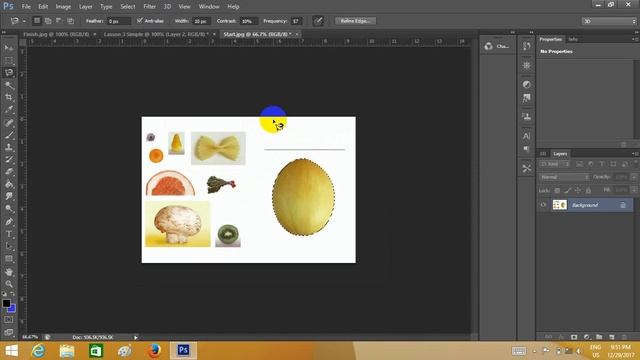Choose Intersect with selection mode

70,20
